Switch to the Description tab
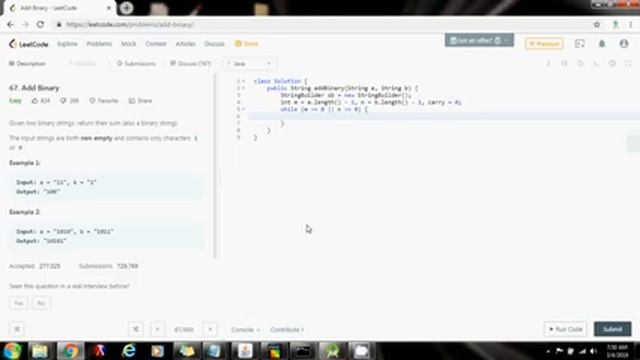Viewport: 640px width, 360px height. 27,64
